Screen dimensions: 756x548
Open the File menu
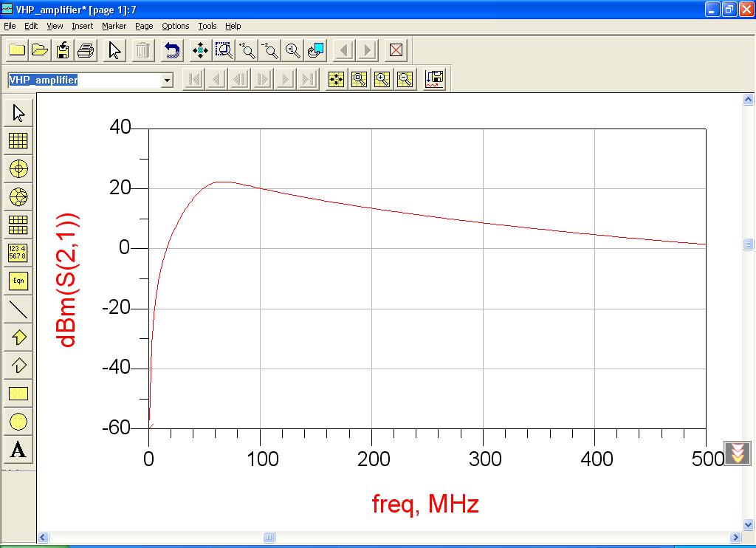[x=10, y=26]
